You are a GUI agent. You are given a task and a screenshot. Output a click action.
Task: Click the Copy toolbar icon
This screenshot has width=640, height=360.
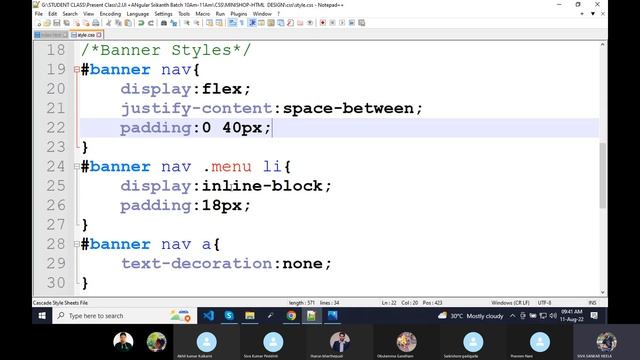point(118,23)
